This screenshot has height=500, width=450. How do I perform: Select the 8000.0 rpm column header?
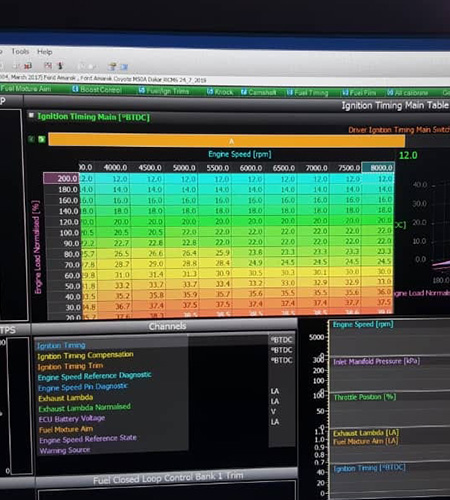[378, 168]
